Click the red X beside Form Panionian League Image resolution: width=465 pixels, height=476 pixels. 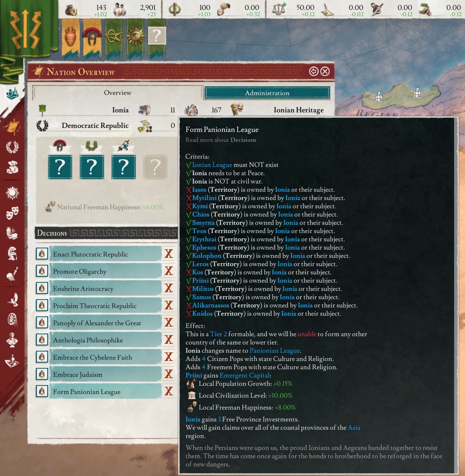[169, 391]
